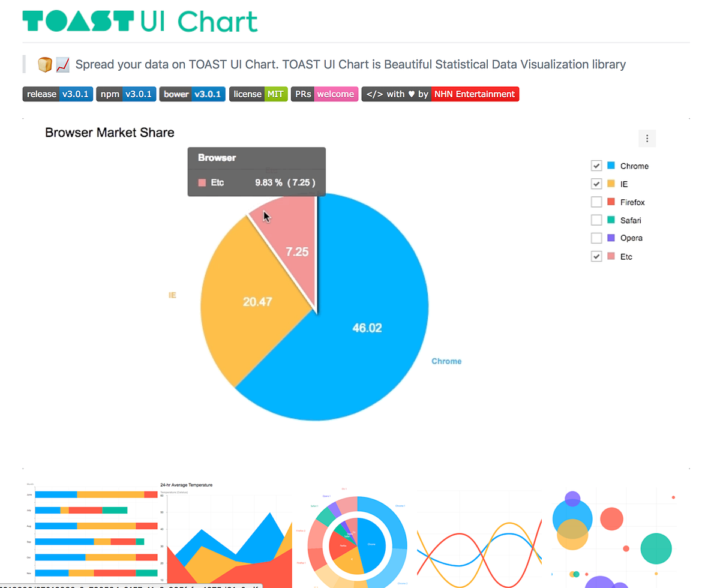Open the stacked bar chart thumbnail
Screen dimensions: 720x588
click(x=92, y=535)
